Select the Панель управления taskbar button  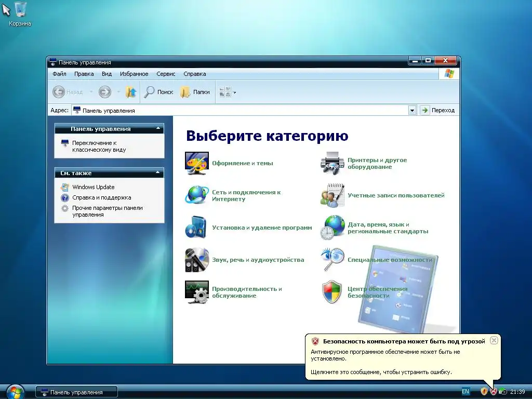[77, 392]
